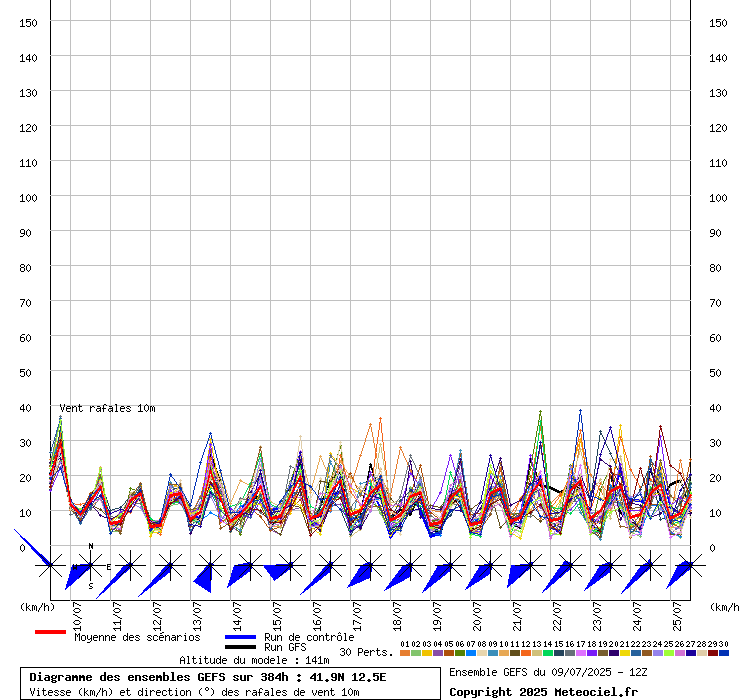Click the wind rose arrow for 25/07
Viewport: 740px width, 700px height.
tap(679, 576)
